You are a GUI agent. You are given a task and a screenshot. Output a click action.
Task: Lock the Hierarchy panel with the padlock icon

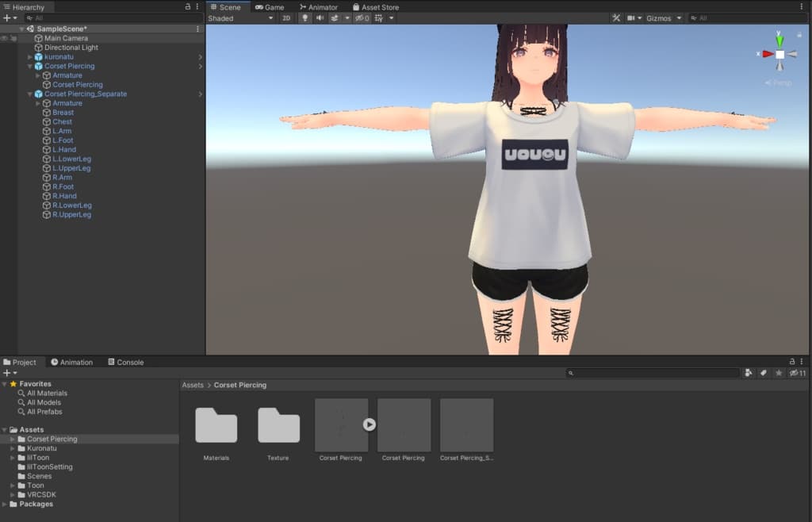point(188,6)
